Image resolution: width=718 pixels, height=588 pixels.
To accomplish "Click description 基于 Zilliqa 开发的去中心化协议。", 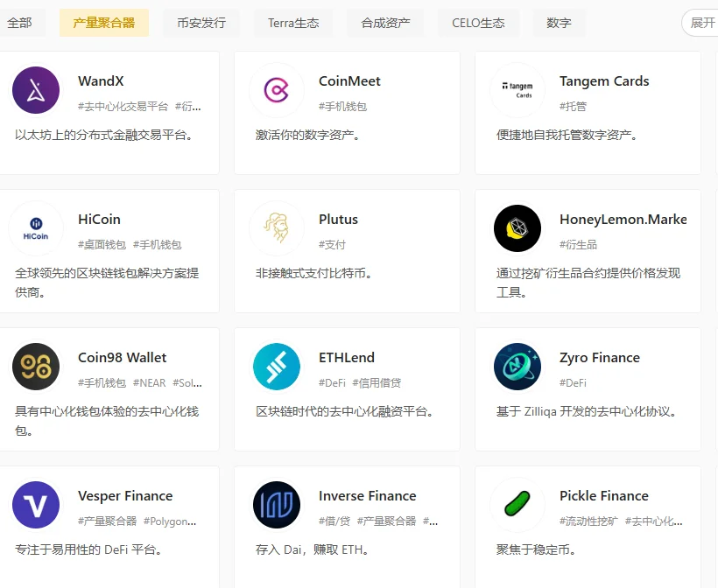I will click(x=587, y=411).
